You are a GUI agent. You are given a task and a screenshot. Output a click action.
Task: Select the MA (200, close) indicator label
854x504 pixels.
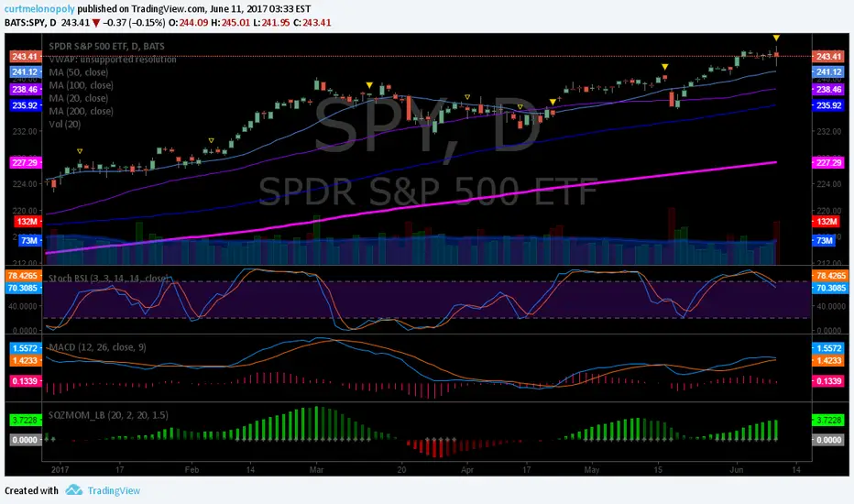tap(82, 111)
